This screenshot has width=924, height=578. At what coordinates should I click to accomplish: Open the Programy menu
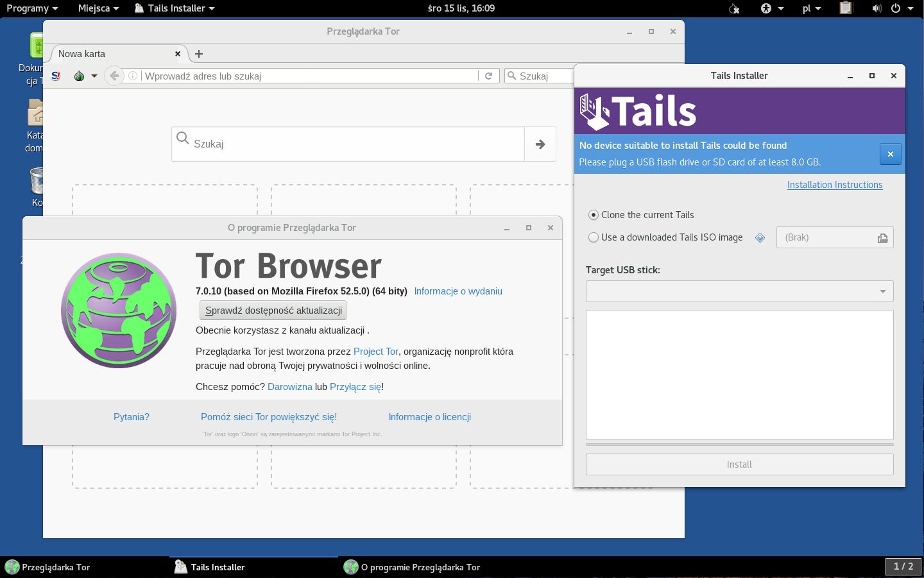pyautogui.click(x=32, y=8)
